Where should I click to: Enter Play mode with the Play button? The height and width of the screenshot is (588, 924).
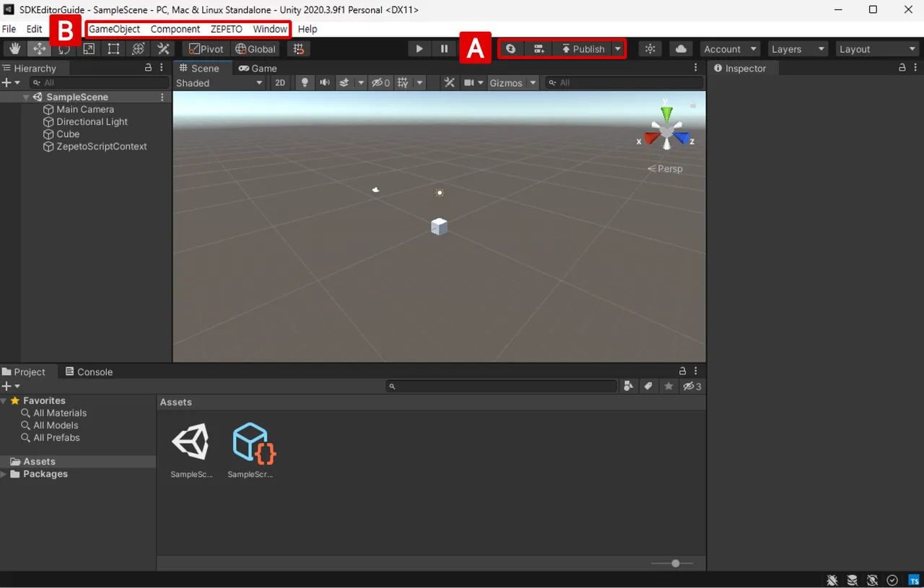click(419, 48)
